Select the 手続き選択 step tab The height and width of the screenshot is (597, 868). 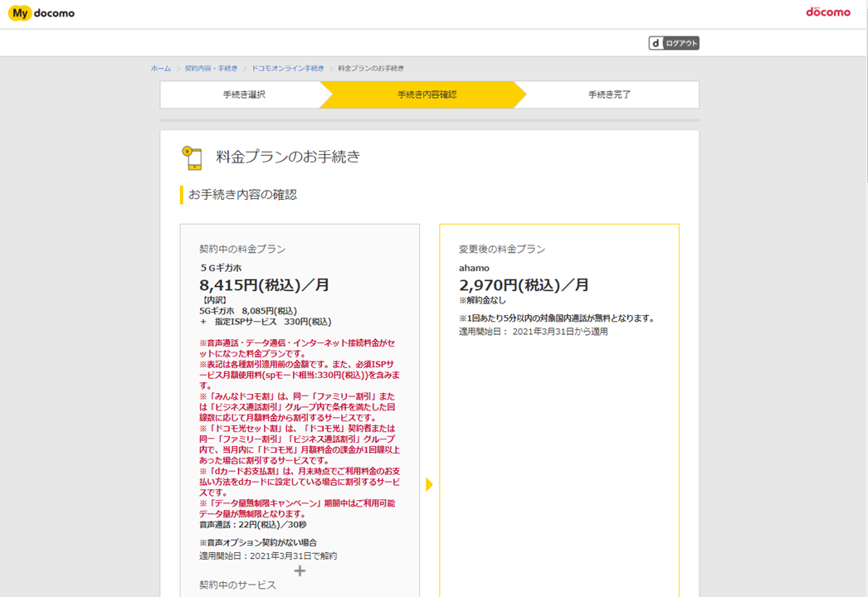click(244, 95)
